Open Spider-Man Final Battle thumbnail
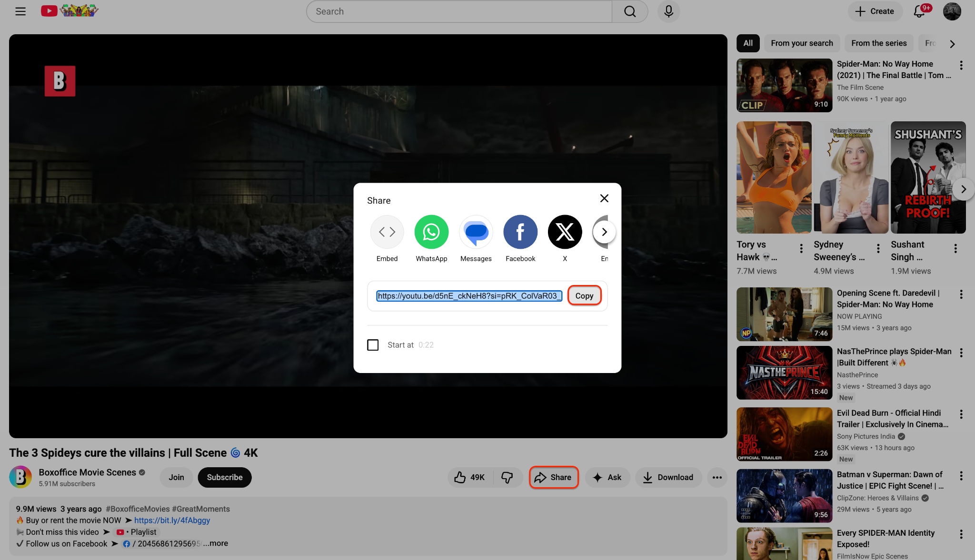The height and width of the screenshot is (560, 975). tap(784, 85)
